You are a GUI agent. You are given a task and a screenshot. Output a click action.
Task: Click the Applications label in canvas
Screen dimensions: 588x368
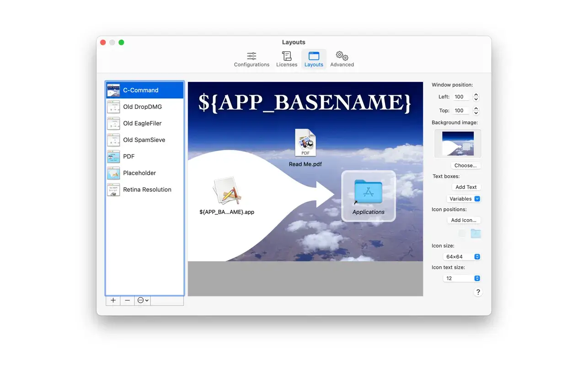(368, 212)
